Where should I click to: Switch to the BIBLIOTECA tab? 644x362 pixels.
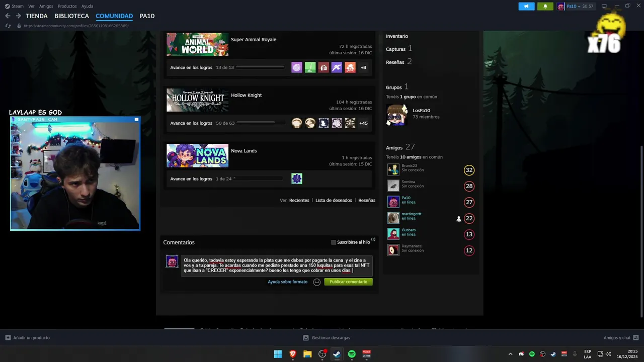pos(72,16)
